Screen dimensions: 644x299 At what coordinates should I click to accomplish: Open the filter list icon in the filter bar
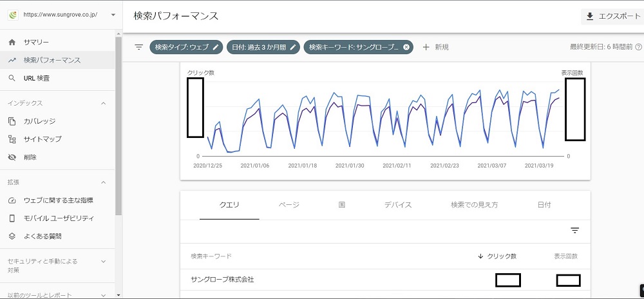pos(139,47)
